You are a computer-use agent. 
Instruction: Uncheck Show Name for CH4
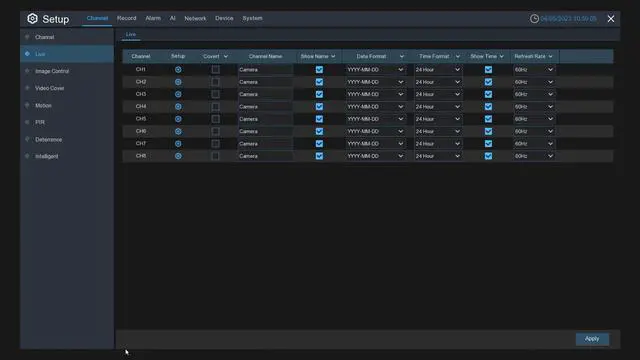pos(319,107)
